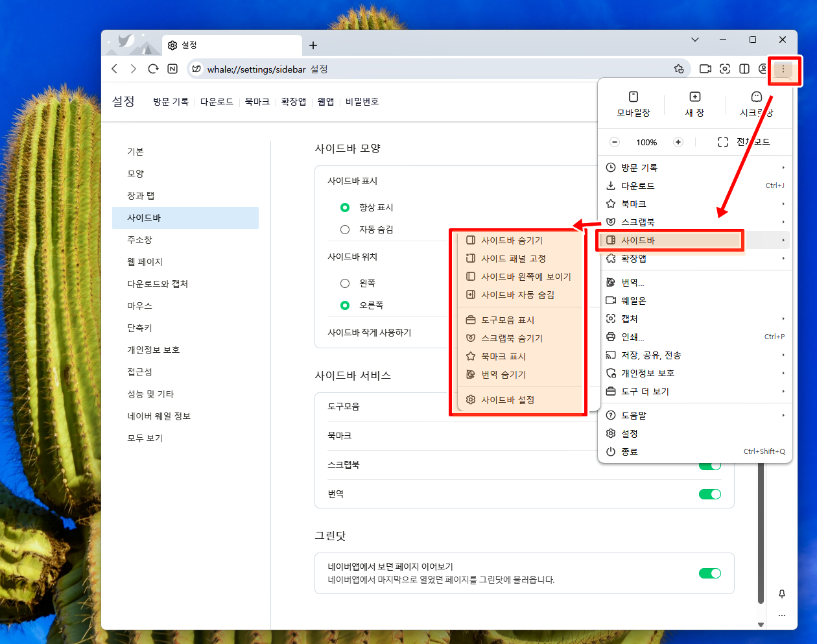Expand 스크랩북 submenu in main menu

(x=695, y=222)
